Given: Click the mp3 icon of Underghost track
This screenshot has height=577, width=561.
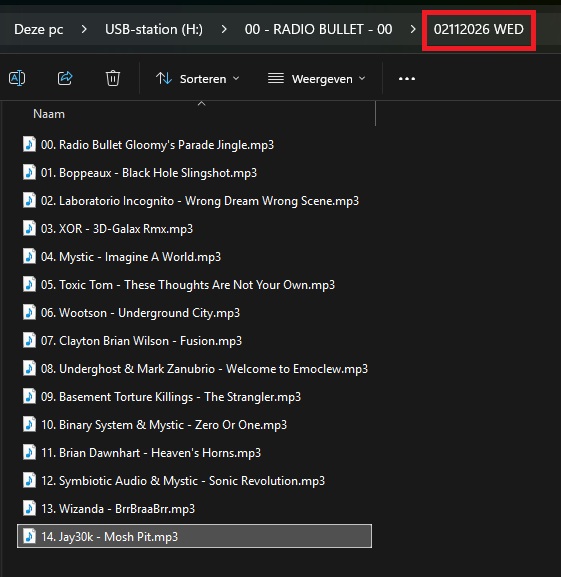Looking at the screenshot, I should (29, 368).
